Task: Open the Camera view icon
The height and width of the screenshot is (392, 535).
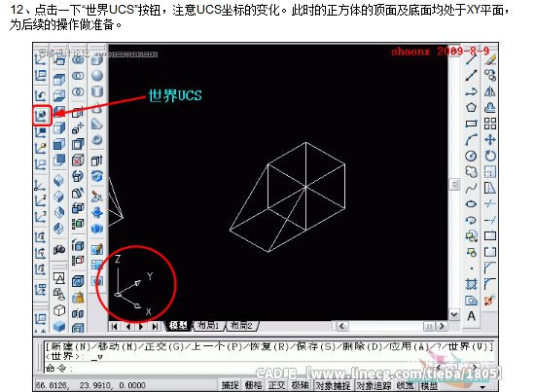Action: click(x=59, y=250)
